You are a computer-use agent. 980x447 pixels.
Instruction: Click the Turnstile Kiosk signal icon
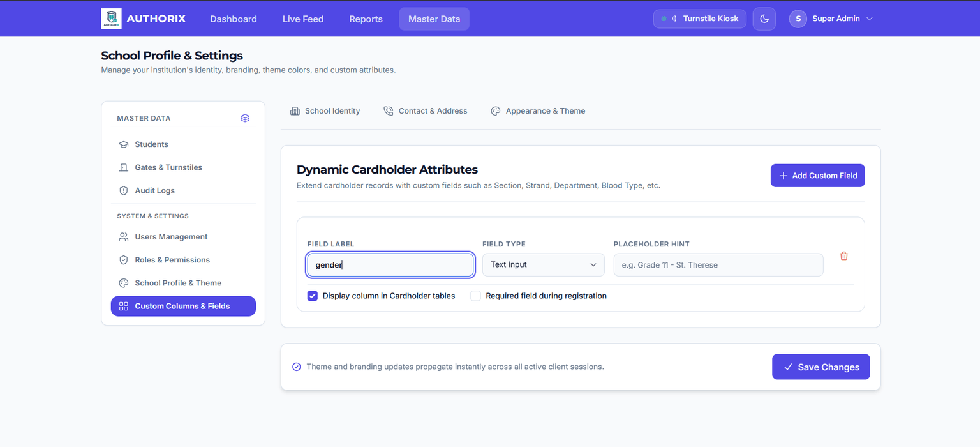(x=674, y=19)
